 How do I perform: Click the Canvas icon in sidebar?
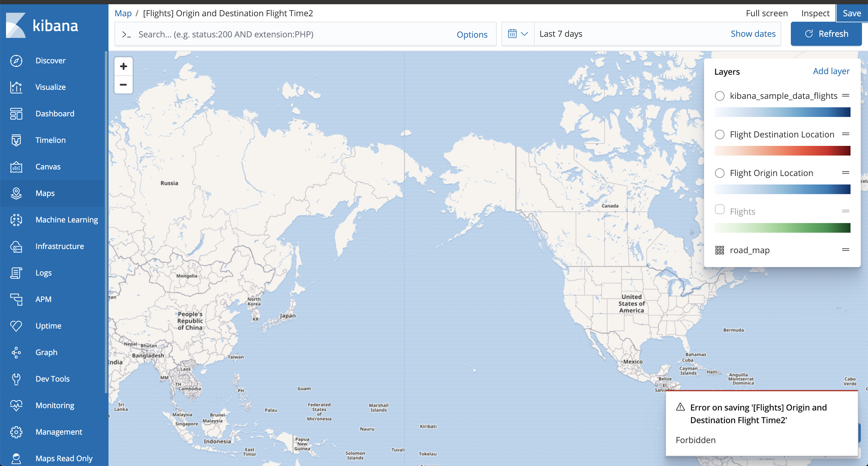pyautogui.click(x=16, y=167)
